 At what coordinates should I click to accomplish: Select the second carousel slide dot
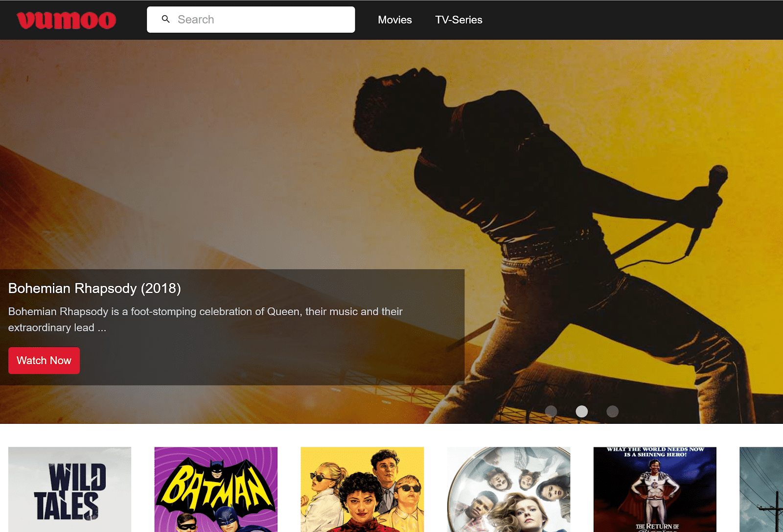coord(582,411)
